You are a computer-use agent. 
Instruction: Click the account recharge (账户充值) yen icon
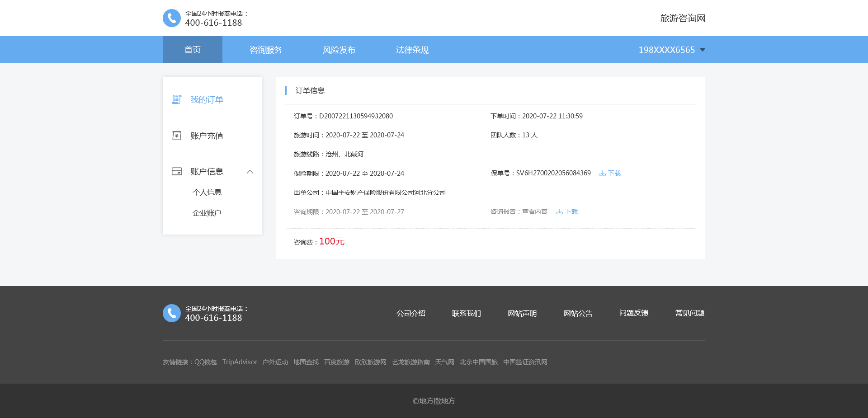[x=177, y=136]
